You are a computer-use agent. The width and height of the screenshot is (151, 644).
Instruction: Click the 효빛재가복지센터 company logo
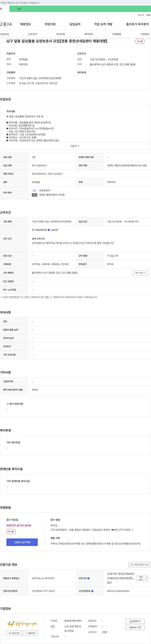pos(22,624)
